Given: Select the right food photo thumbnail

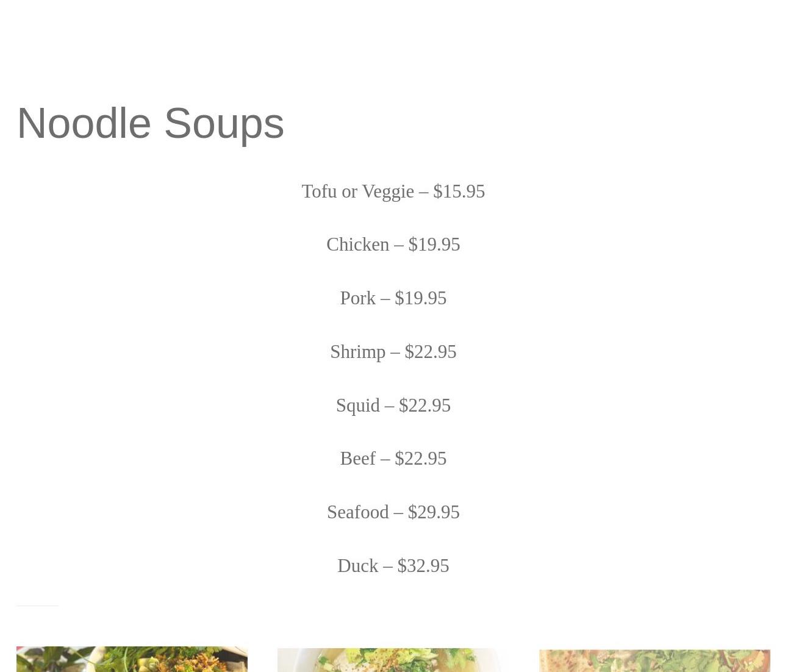Looking at the screenshot, I should [654, 660].
